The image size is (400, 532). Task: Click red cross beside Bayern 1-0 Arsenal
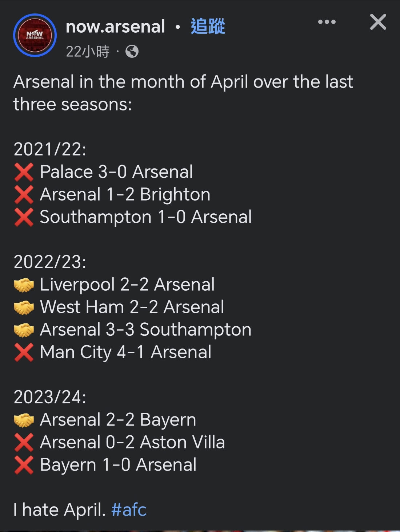pos(24,465)
